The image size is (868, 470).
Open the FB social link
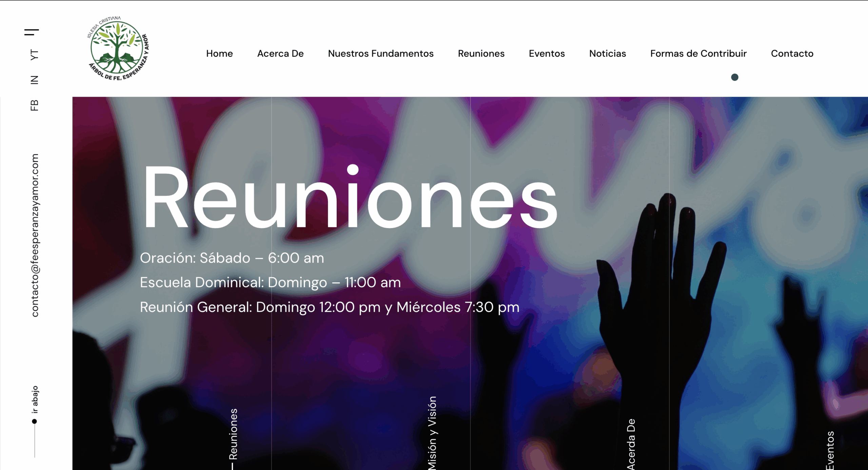(x=34, y=105)
